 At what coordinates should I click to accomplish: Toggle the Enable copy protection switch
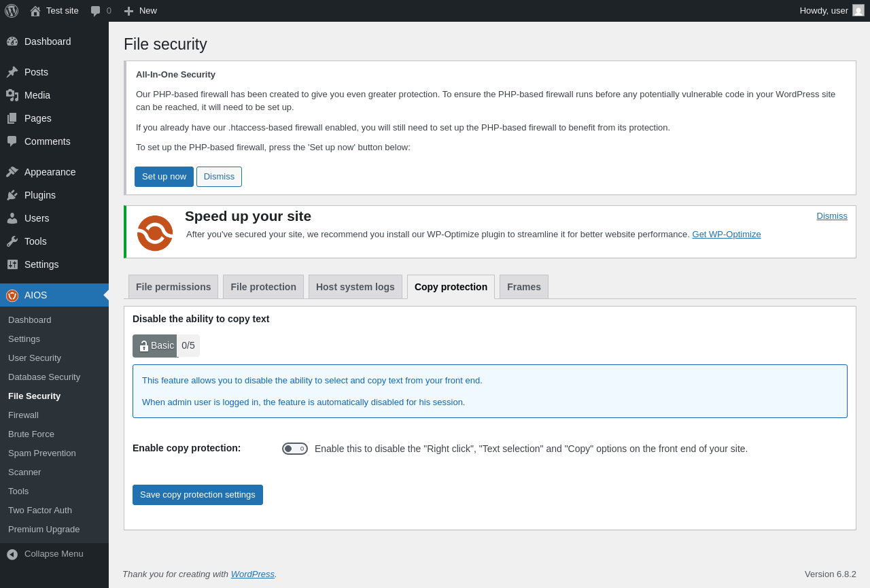tap(295, 449)
